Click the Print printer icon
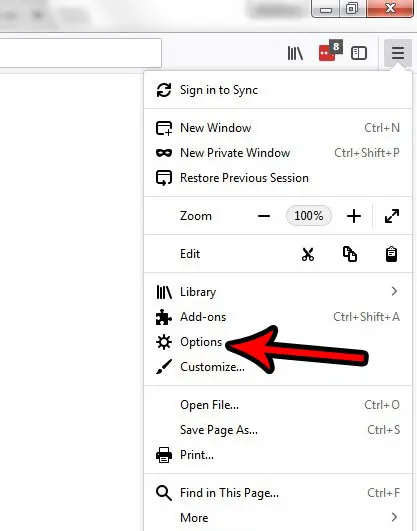Viewport: 417px width, 531px height. 164,455
